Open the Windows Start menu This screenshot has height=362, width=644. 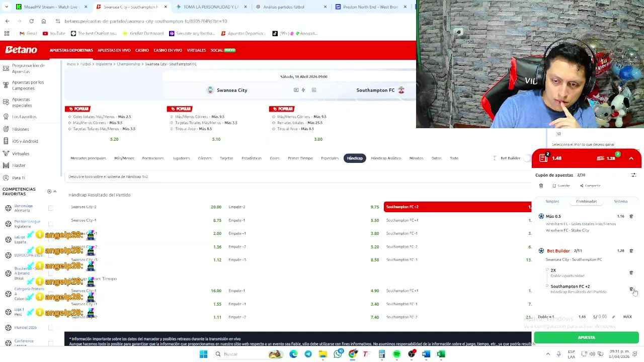(x=203, y=354)
